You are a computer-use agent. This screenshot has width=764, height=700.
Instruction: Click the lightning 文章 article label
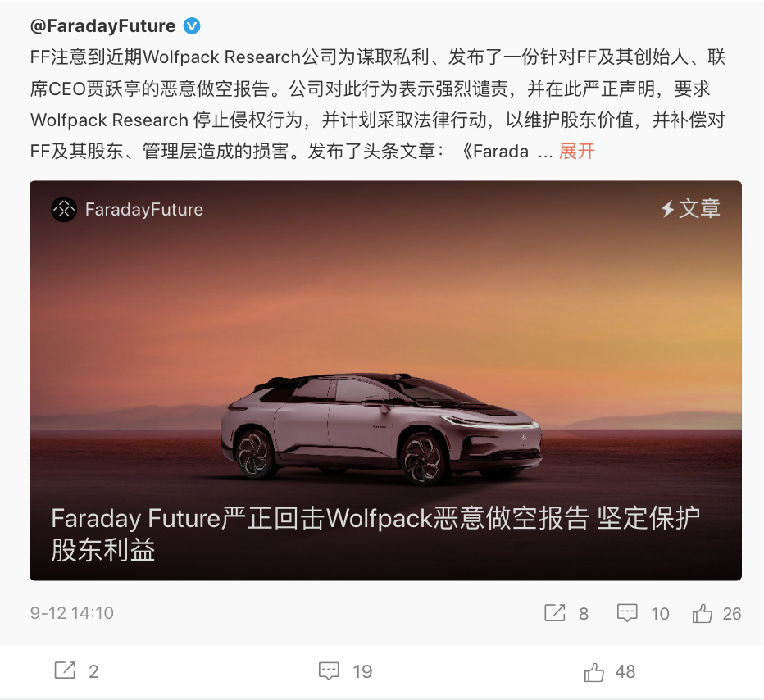[x=690, y=208]
